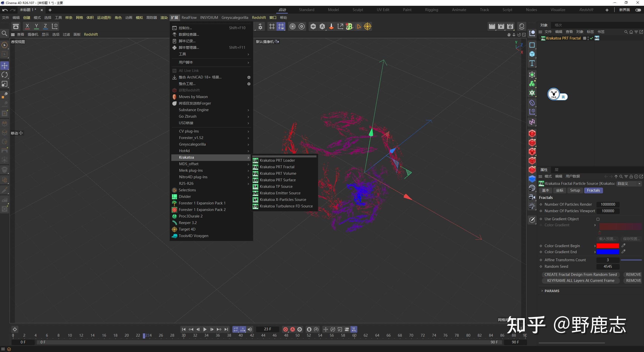Click the cube primitive icon in the right sidebar
644x352 pixels.
[532, 54]
